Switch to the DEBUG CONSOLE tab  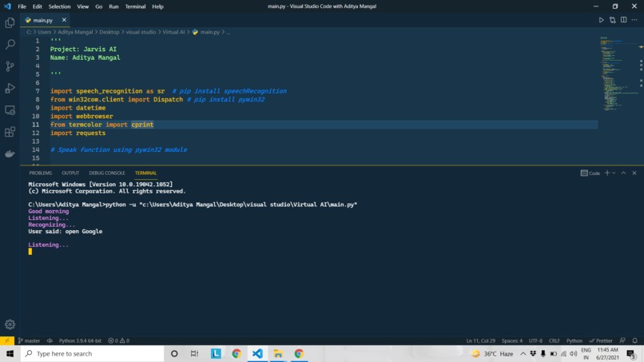pyautogui.click(x=107, y=173)
